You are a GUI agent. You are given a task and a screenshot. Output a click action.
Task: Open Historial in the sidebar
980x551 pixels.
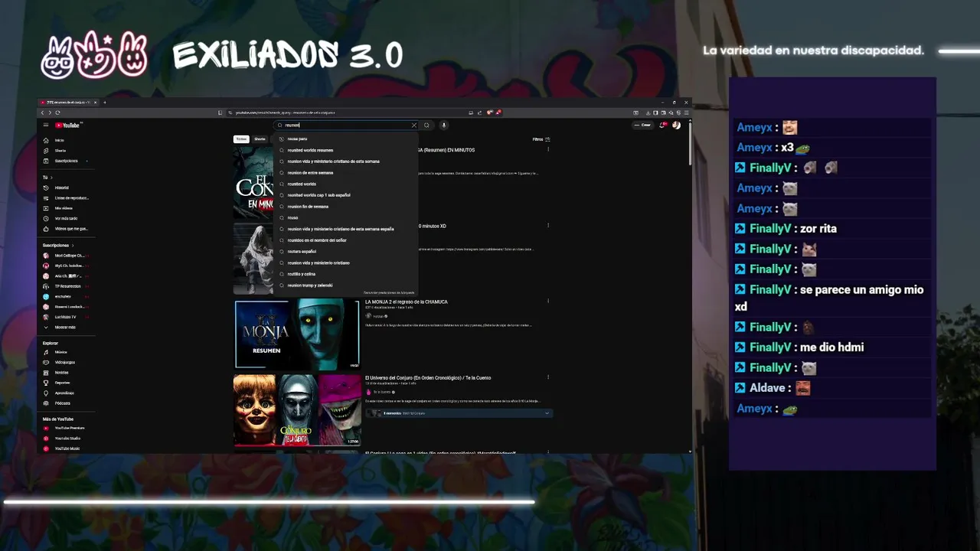coord(65,187)
